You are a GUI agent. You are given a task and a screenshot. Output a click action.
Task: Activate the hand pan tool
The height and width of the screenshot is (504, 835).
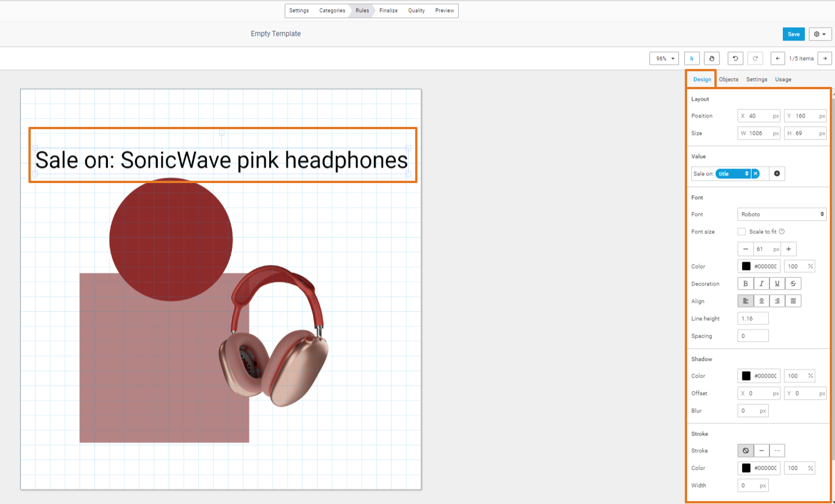[x=711, y=59]
